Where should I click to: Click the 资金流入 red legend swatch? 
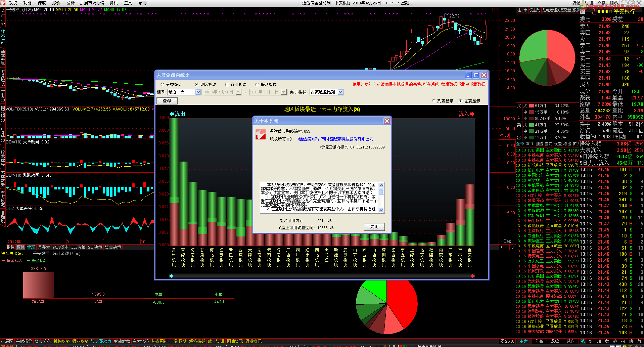[x=3, y=261]
